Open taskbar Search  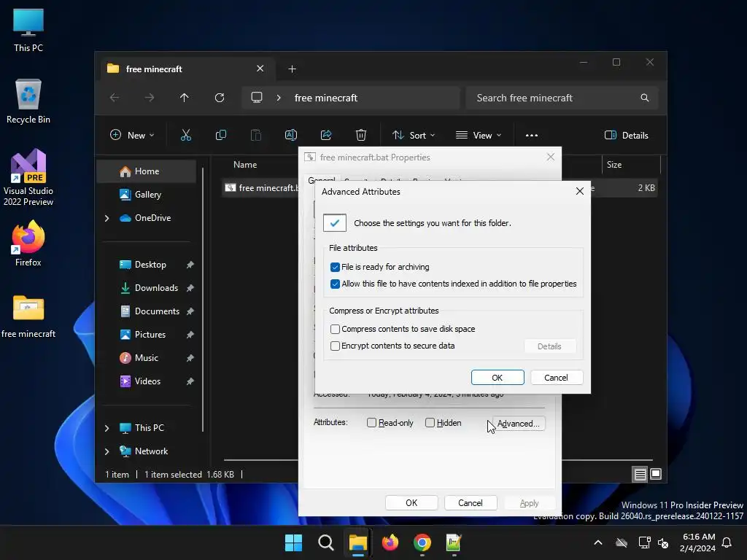pos(326,542)
